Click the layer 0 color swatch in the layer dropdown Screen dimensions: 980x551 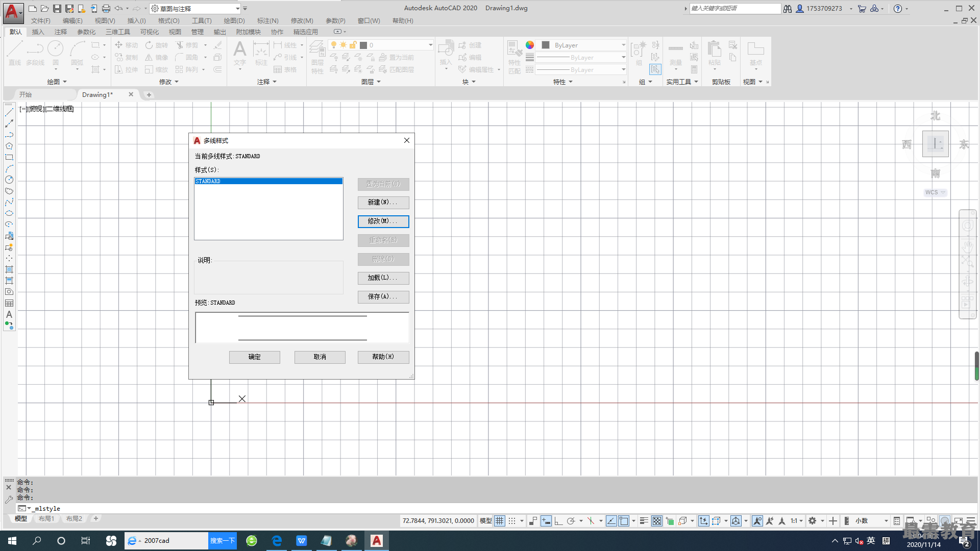(x=363, y=45)
